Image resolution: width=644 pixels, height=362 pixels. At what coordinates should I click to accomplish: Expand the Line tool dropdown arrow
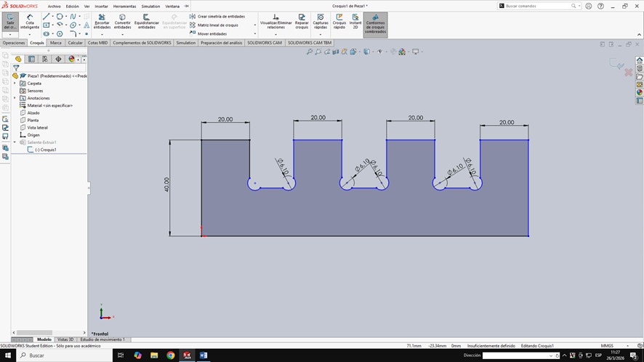pyautogui.click(x=52, y=17)
